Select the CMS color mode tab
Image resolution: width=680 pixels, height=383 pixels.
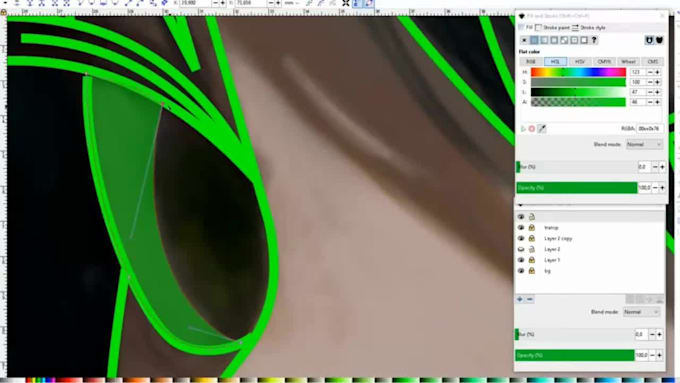(x=652, y=62)
